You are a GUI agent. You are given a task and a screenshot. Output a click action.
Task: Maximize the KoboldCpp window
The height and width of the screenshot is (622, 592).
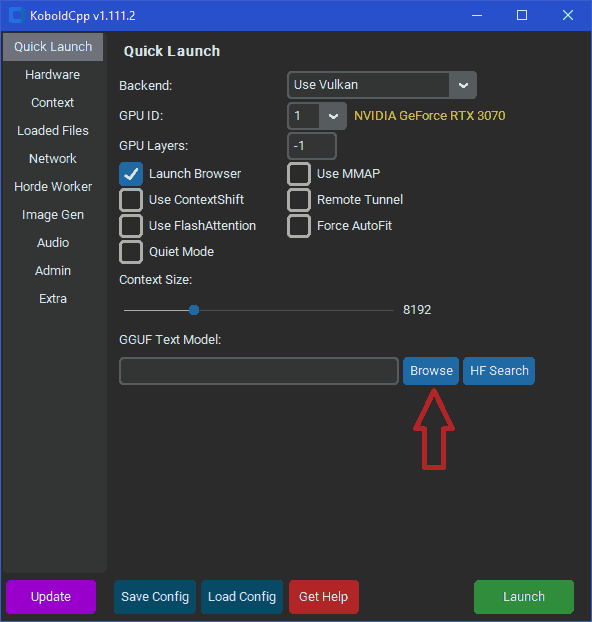coord(522,15)
